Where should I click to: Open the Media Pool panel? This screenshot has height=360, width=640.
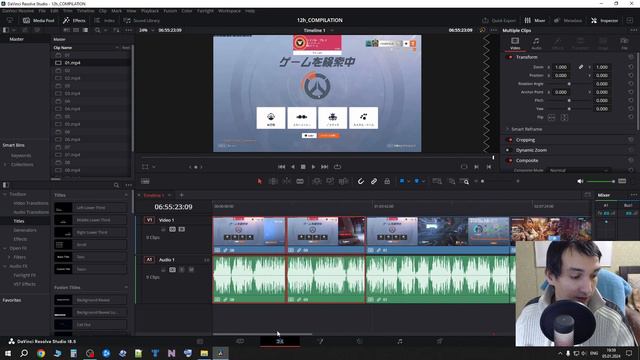tap(39, 20)
